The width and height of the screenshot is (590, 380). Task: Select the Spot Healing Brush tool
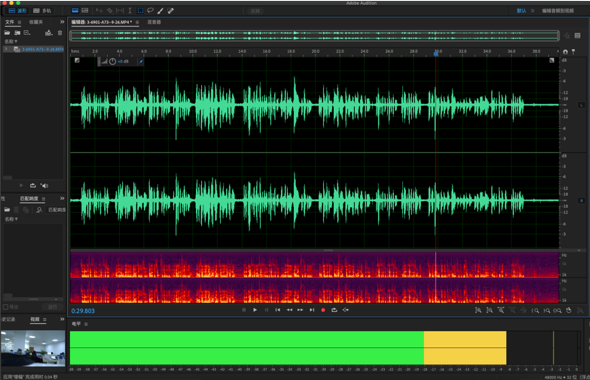170,11
